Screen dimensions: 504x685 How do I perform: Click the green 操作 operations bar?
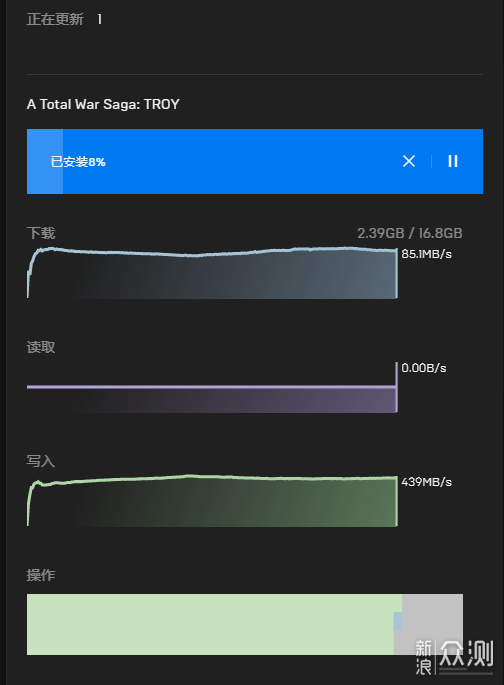211,624
